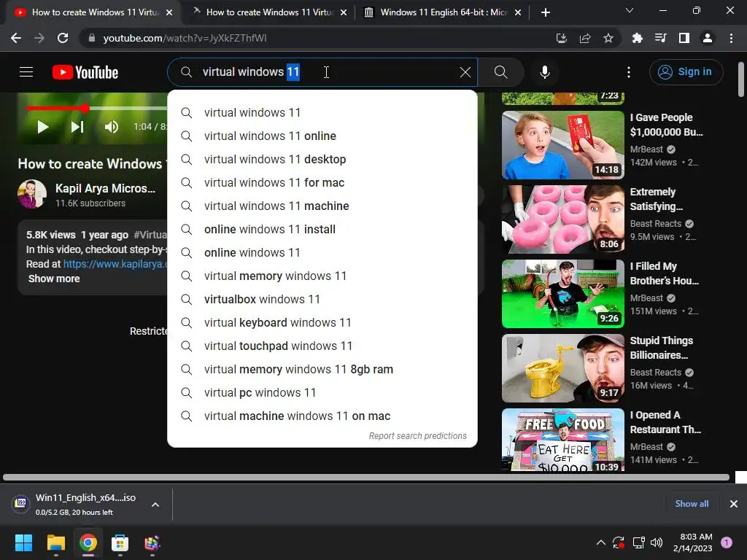Select suggestion 'virtual windows 11 online'
This screenshot has height=560, width=747.
[x=322, y=136]
